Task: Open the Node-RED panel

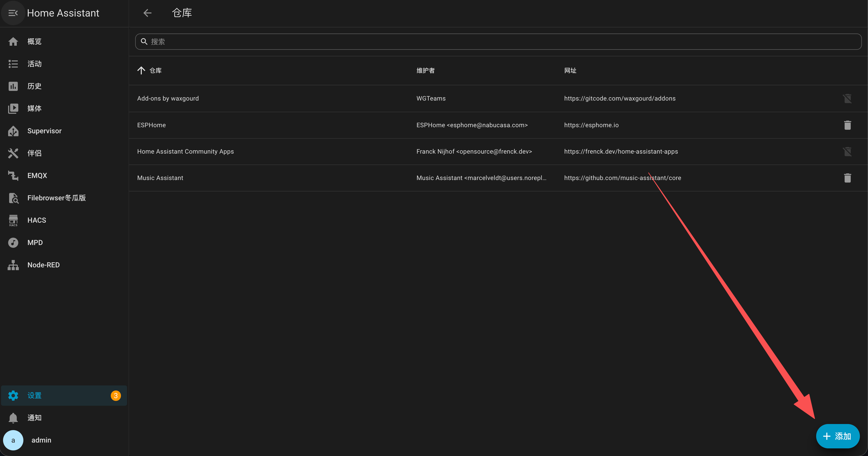Action: tap(64, 265)
